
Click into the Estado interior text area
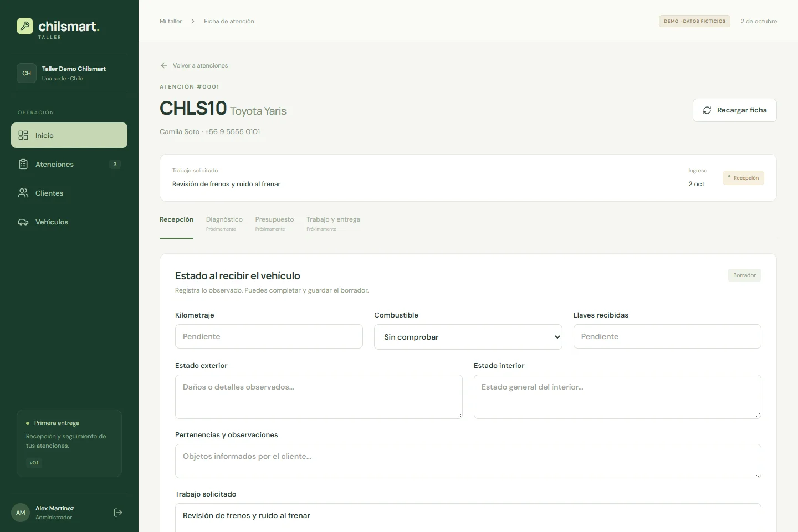point(617,397)
